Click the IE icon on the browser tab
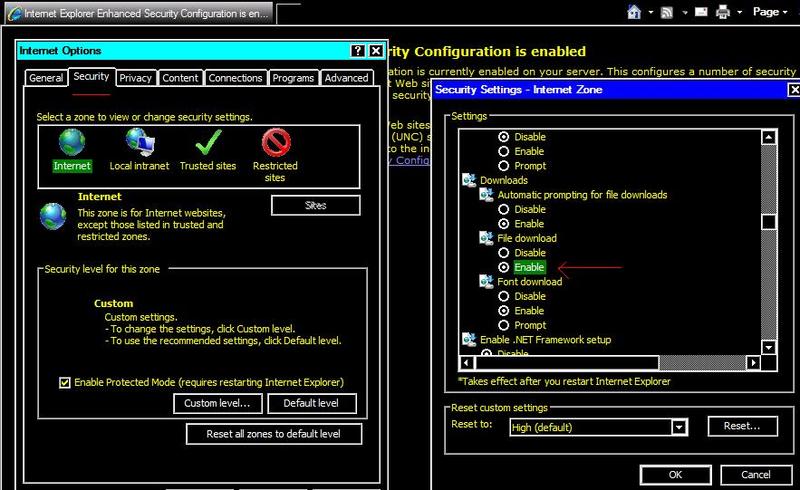800x490 pixels. pos(15,14)
